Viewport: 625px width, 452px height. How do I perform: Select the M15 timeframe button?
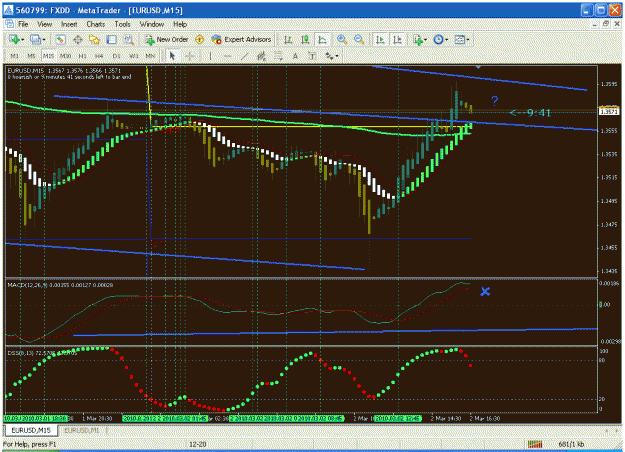49,56
